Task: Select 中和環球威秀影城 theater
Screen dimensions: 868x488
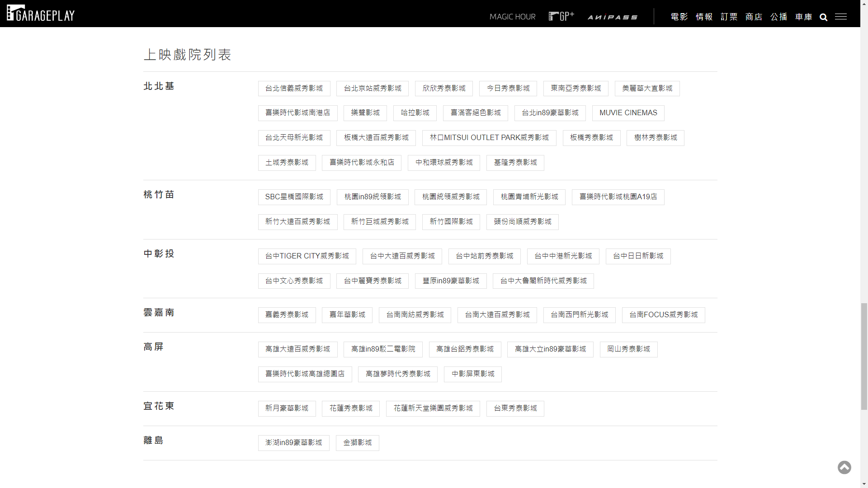Action: [444, 163]
